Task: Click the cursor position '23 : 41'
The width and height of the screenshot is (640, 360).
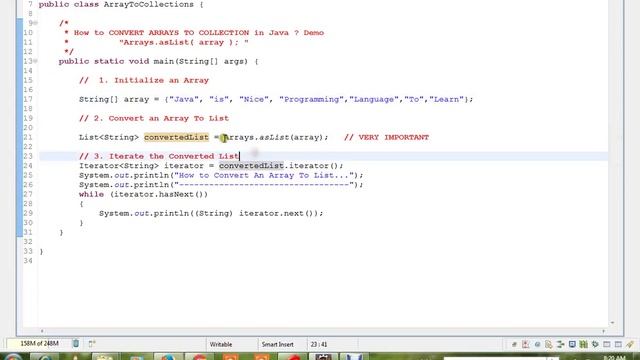Action: 319,344
